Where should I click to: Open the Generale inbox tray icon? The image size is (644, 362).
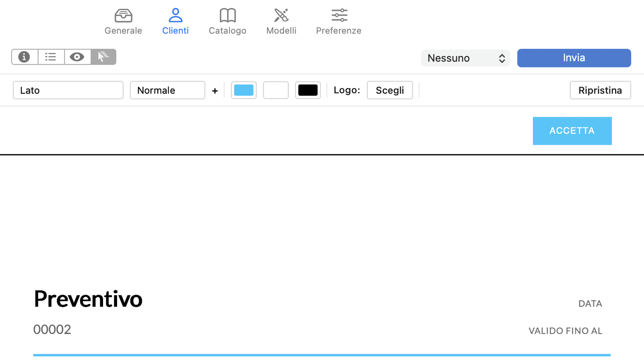click(123, 16)
